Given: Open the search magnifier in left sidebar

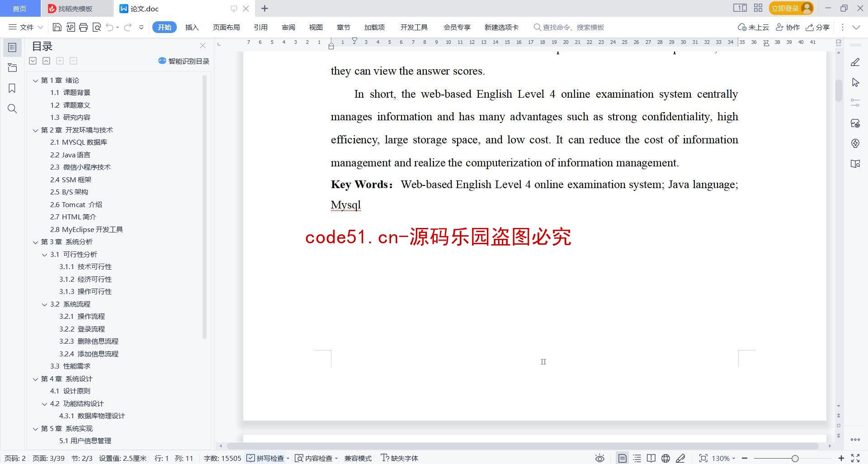Looking at the screenshot, I should (x=12, y=109).
